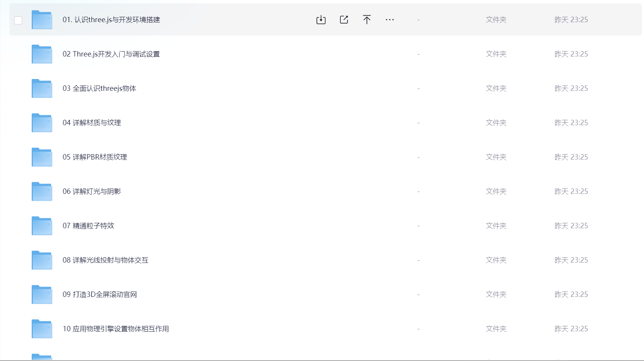Select the name 01. 认识three.js与开发环境搭建

click(111, 20)
